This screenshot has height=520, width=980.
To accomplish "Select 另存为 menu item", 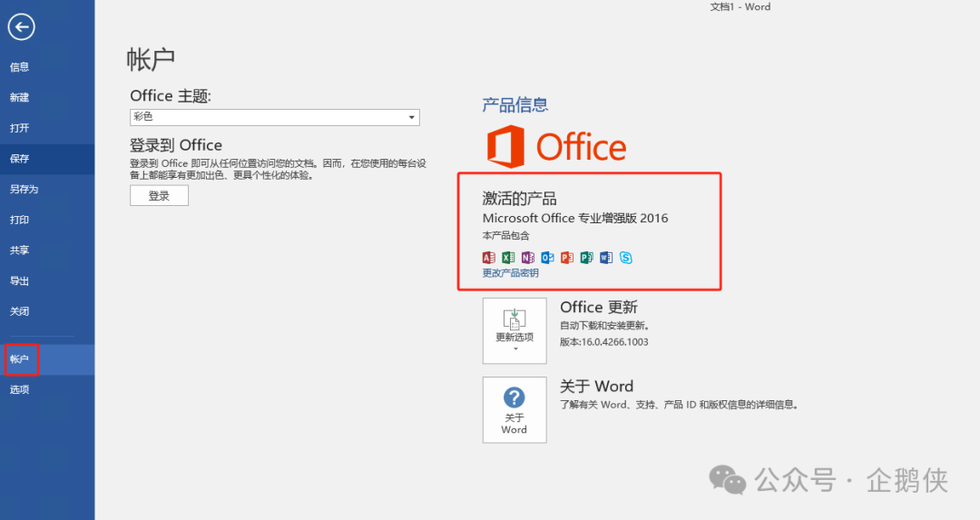I will [x=47, y=190].
